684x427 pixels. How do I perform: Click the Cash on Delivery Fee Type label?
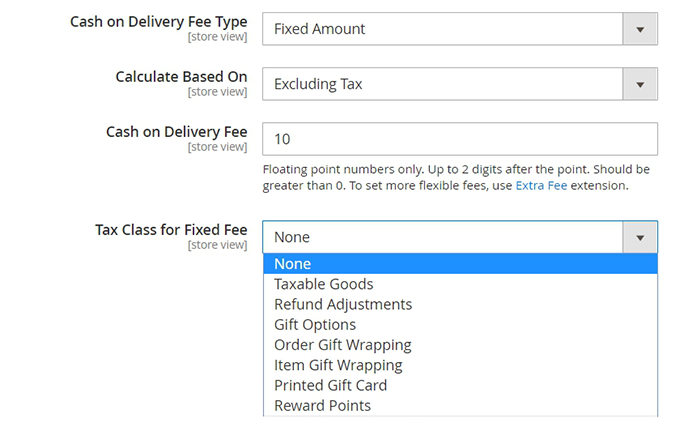(x=158, y=22)
